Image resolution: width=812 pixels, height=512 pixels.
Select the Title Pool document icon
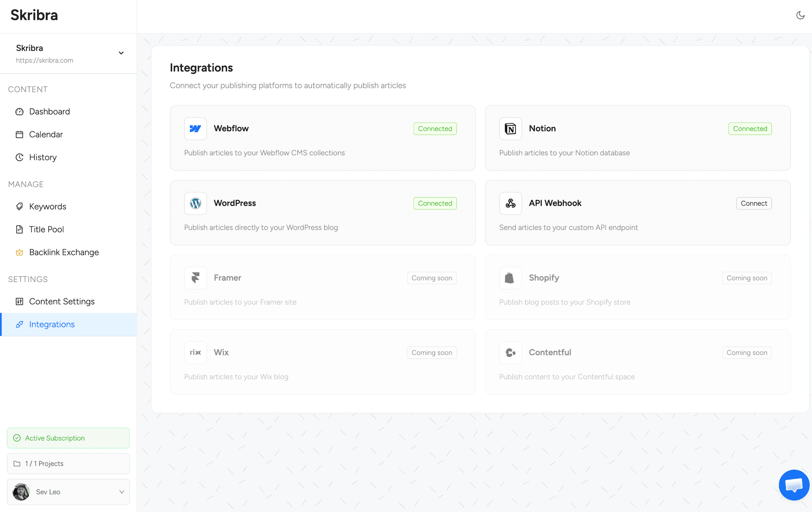click(19, 229)
